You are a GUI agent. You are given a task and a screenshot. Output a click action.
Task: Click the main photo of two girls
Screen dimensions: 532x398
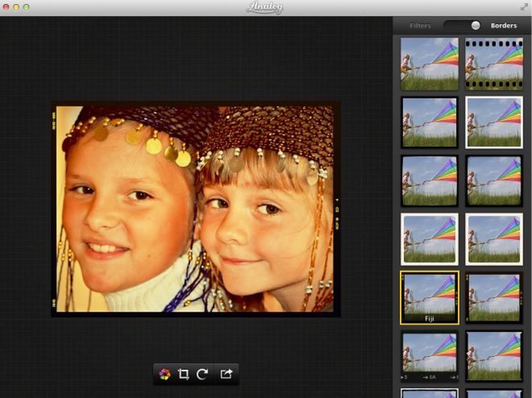coord(195,209)
